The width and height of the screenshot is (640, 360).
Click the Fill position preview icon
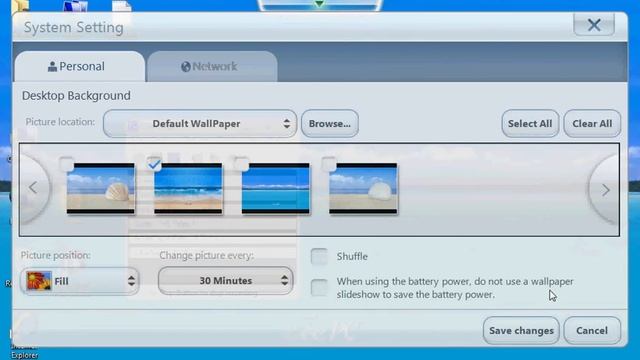[x=39, y=281]
